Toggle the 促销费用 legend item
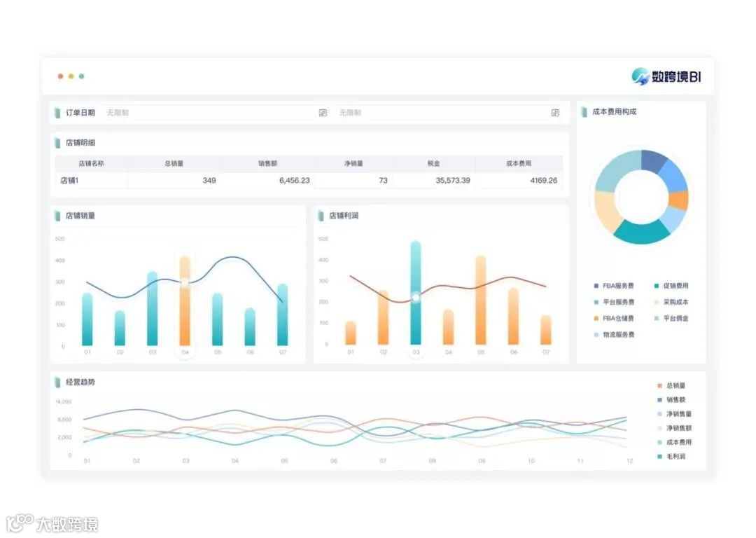This screenshot has width=756, height=538. 671,286
